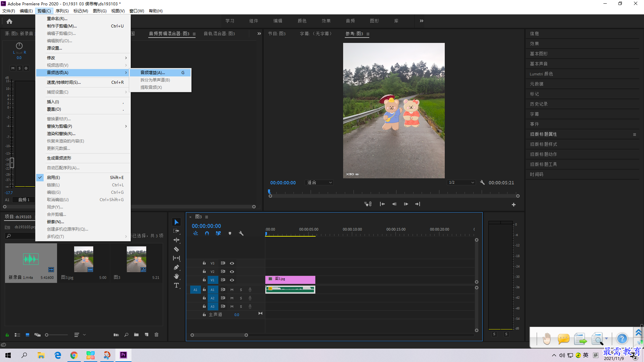644x362 pixels.
Task: Select 速度/持续时间(S)... menu entry
Action: [83, 82]
